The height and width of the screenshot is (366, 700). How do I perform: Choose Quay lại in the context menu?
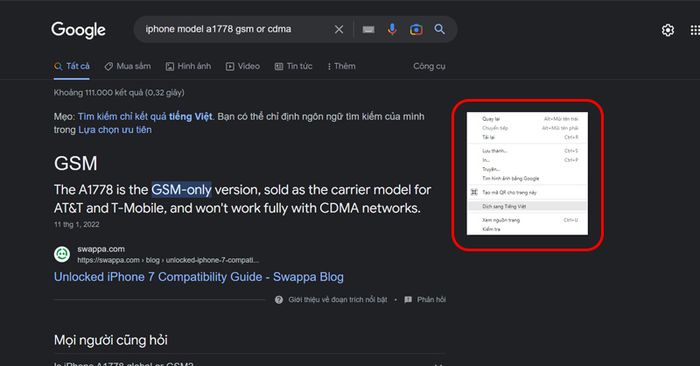527,119
